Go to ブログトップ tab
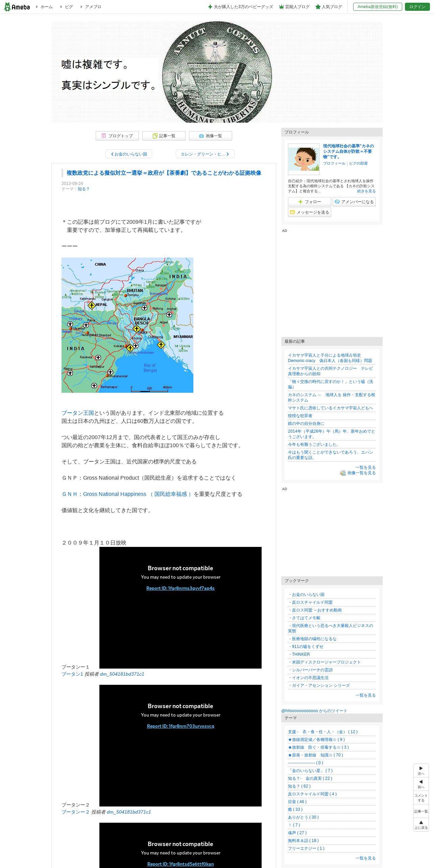Screen dimensions: 434x868 pyautogui.click(x=117, y=136)
